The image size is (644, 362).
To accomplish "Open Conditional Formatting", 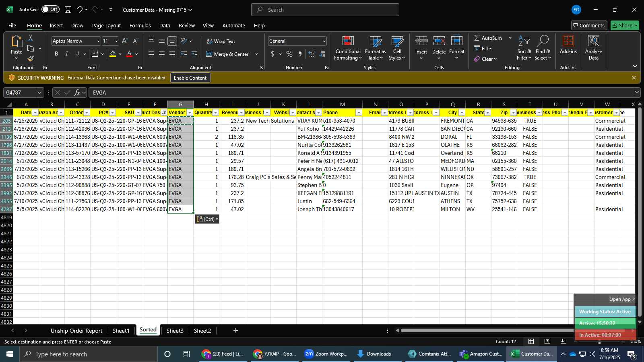I will click(x=348, y=48).
